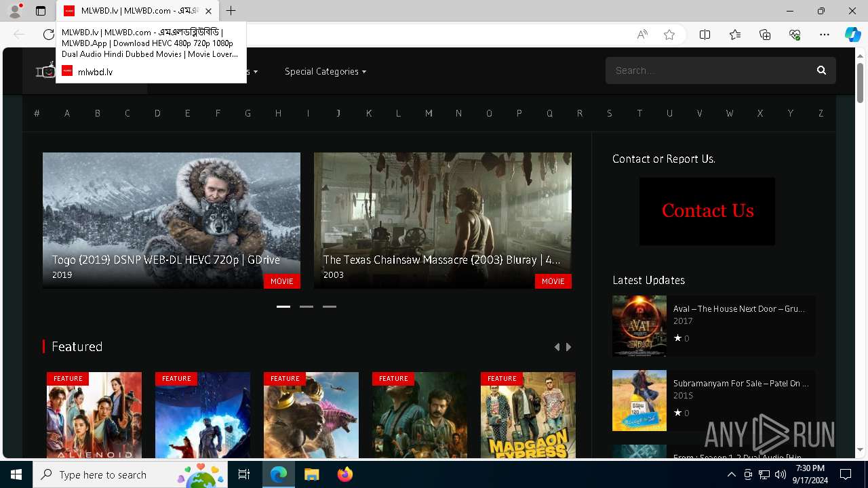Expand Special Categories dropdown

click(325, 71)
